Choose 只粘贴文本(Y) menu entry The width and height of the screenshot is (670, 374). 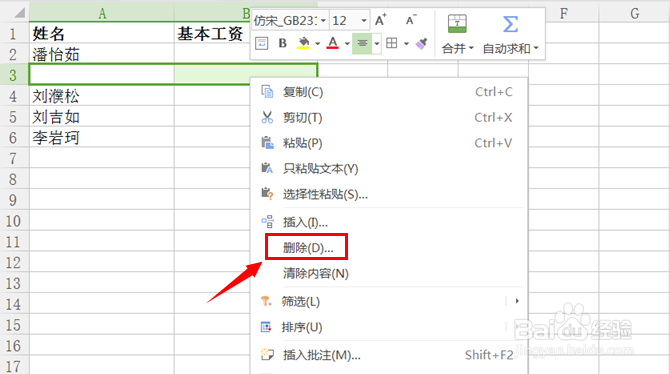tap(389, 169)
